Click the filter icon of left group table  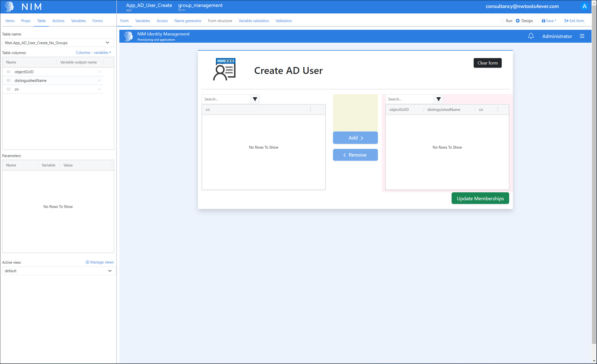pyautogui.click(x=255, y=99)
